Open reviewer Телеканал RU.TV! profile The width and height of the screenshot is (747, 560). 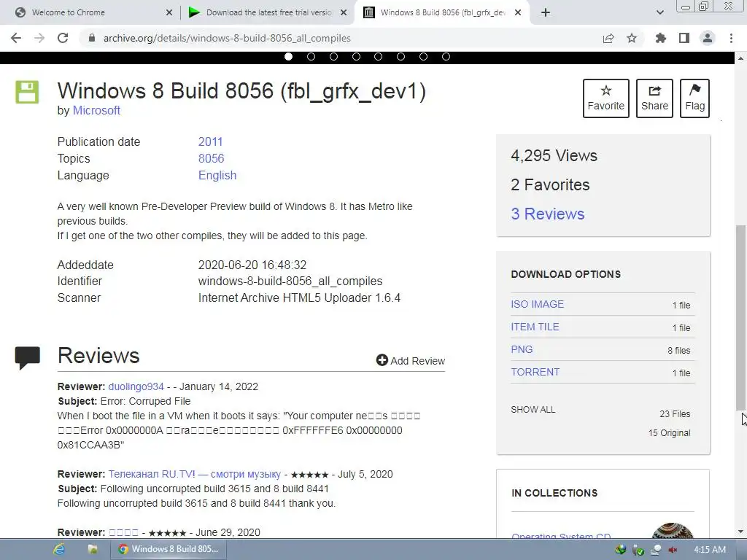coord(194,474)
